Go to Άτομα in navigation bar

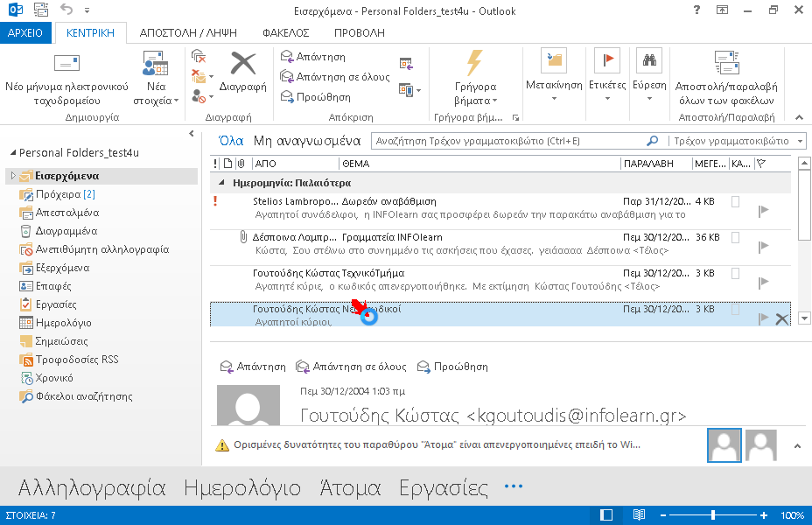(x=350, y=487)
